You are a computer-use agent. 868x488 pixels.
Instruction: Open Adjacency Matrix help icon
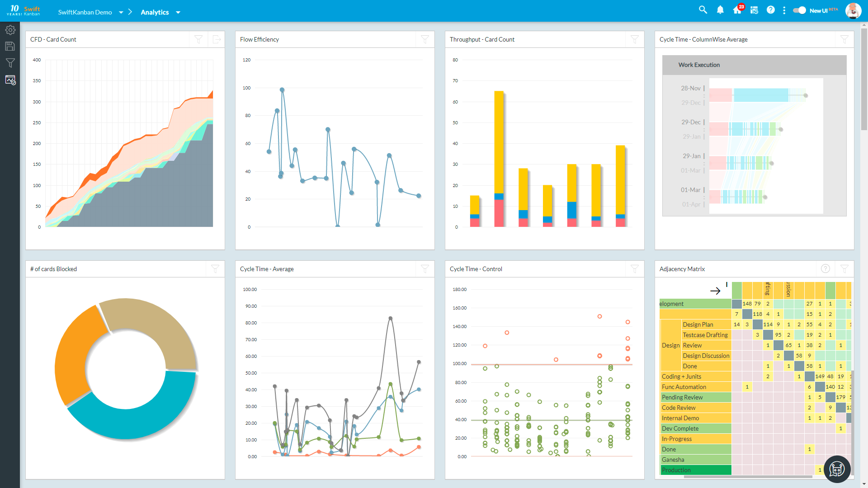(x=826, y=269)
